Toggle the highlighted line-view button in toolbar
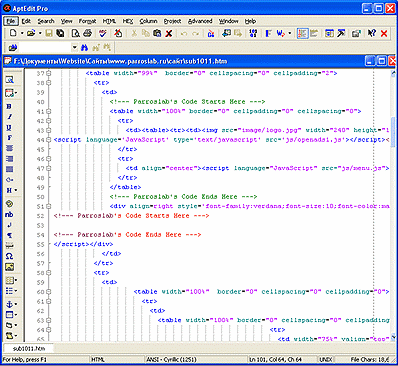This screenshot has width=398, height=366. click(302, 33)
